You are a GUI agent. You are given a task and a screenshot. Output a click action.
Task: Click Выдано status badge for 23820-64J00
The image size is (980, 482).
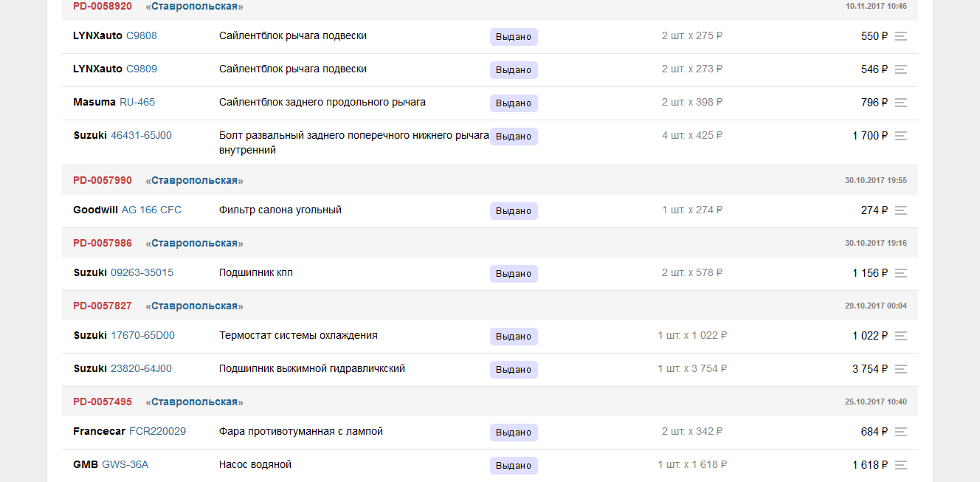click(514, 370)
